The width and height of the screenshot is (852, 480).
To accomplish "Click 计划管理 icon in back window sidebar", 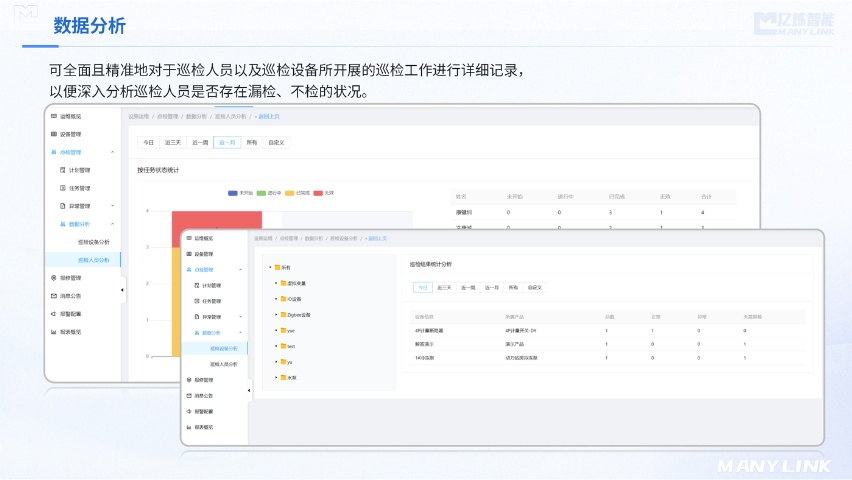I will 62,170.
